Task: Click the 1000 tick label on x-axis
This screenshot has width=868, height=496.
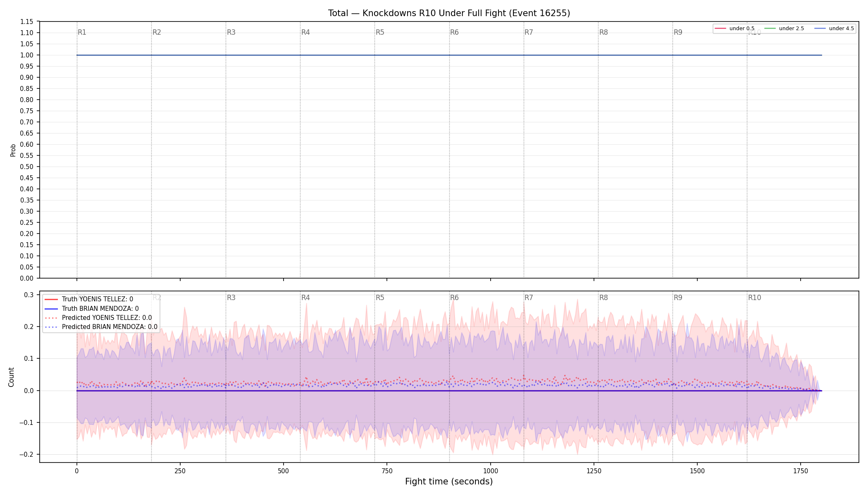Action: (491, 471)
